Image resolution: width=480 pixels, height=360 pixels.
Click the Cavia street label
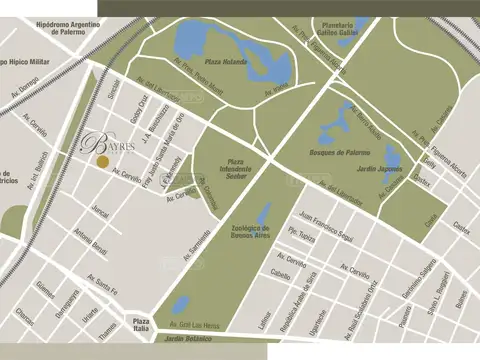click(x=431, y=220)
